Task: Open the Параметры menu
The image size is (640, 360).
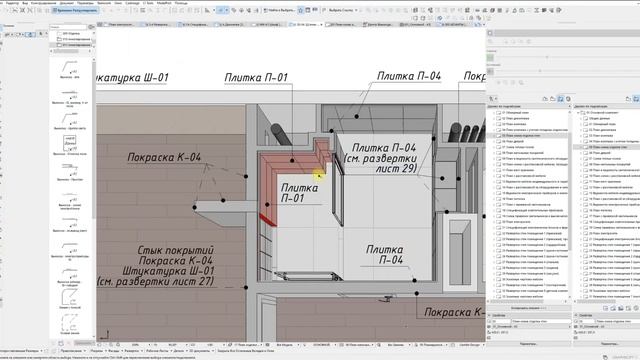Action: [x=85, y=3]
